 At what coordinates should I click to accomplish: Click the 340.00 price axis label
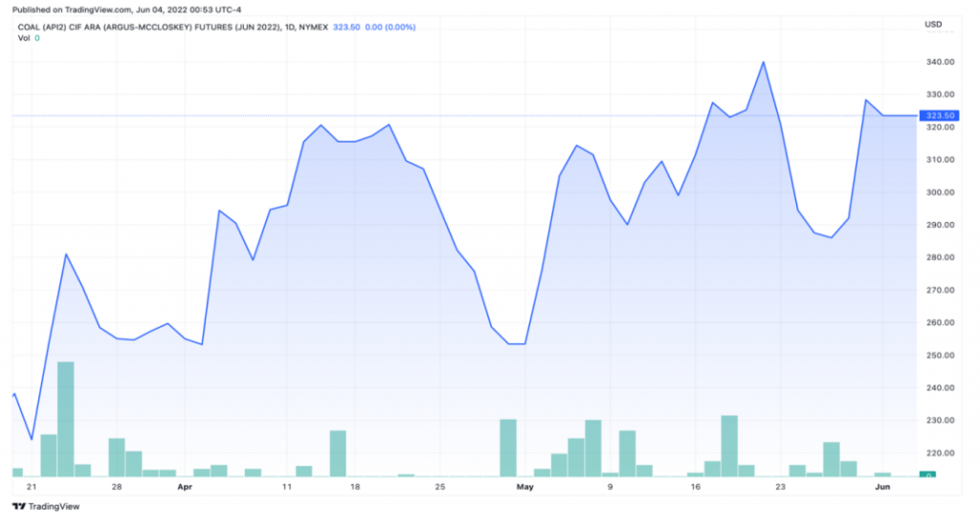(940, 62)
